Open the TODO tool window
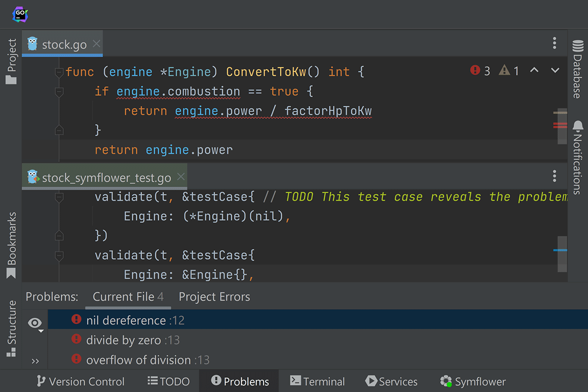Viewport: 588px width, 392px height. [x=168, y=381]
